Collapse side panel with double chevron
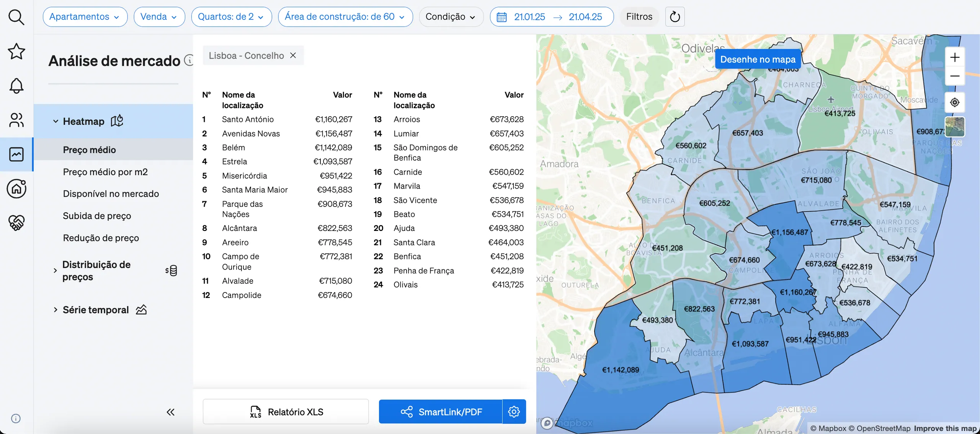This screenshot has height=434, width=980. [171, 412]
